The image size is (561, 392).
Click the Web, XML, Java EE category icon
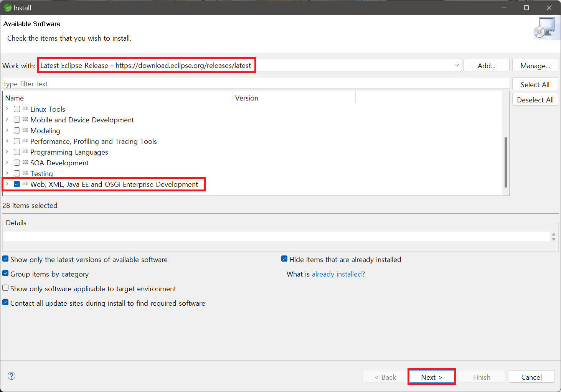coord(25,184)
